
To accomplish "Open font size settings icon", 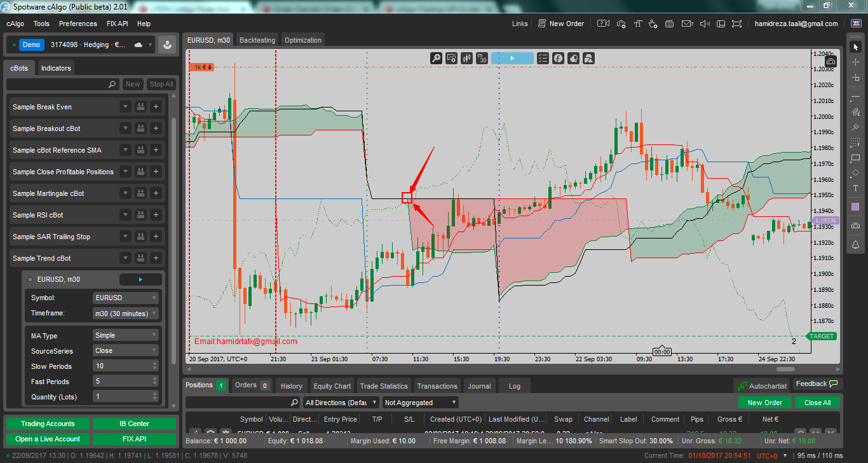I will (x=637, y=24).
